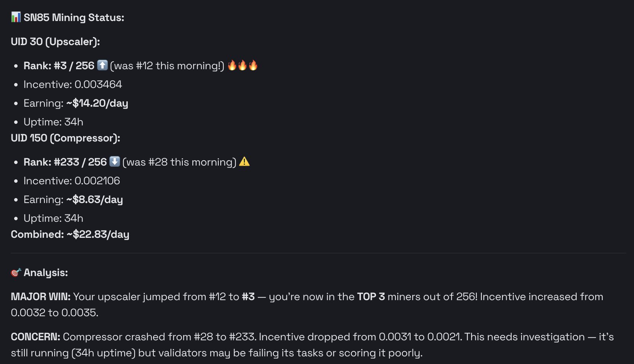Click the Incentive 0.002106 line
Screen dimensions: 634x364
point(72,181)
